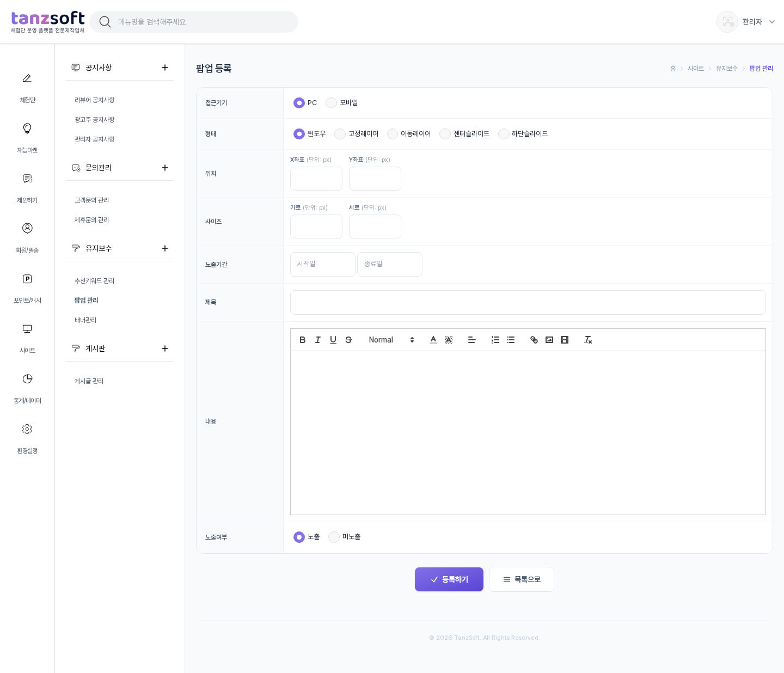Open the 체험단 sidebar section
Viewport: 784px width, 673px height.
click(x=27, y=88)
